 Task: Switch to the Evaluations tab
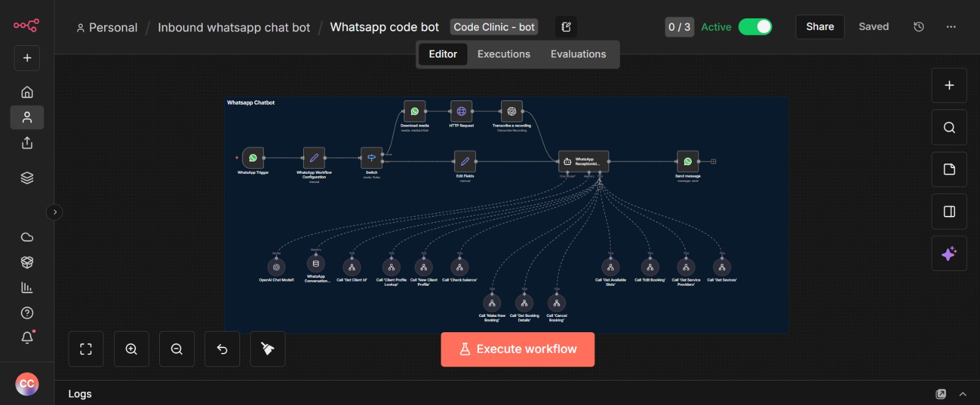[x=578, y=54]
